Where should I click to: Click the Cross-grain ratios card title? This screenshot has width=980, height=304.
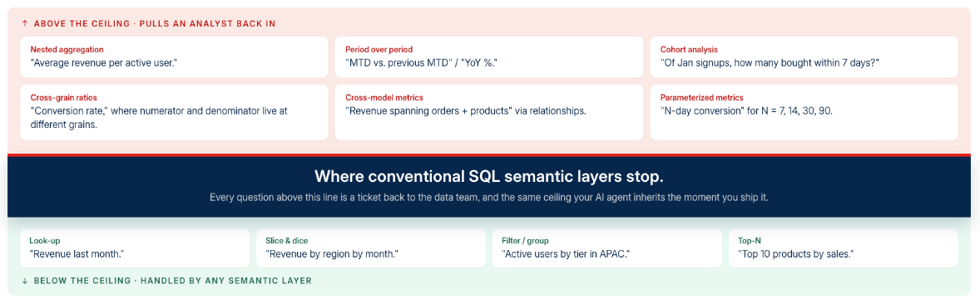(64, 98)
